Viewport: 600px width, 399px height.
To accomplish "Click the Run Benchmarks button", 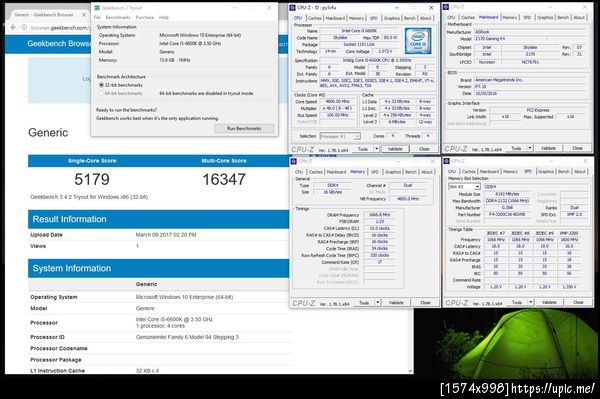I will click(x=244, y=129).
